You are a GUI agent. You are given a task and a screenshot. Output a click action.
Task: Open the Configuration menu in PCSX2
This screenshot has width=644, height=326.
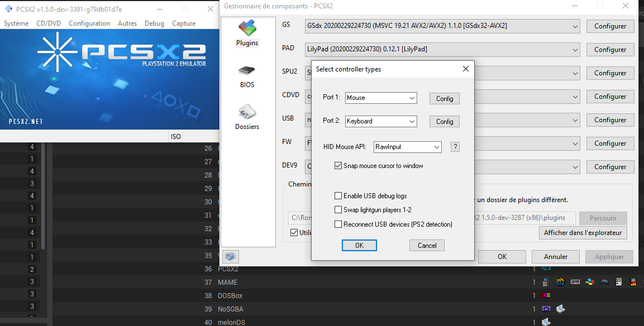89,23
